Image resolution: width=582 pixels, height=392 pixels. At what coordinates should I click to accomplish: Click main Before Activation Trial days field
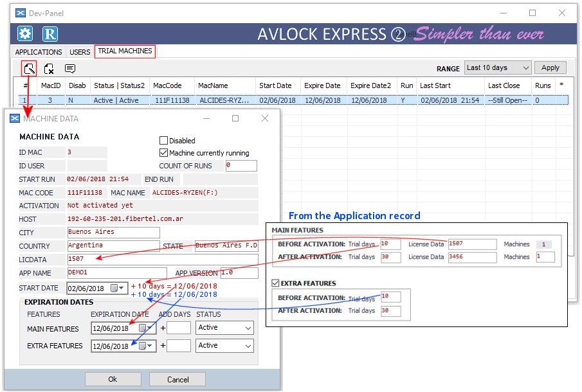click(391, 244)
